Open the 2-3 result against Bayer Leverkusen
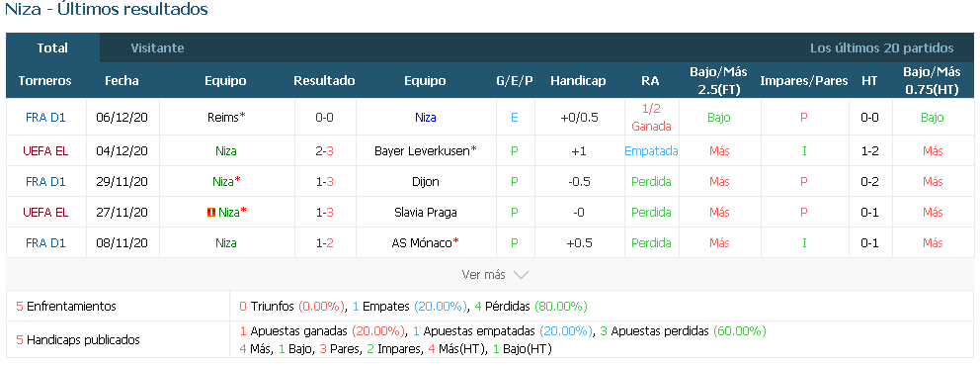The width and height of the screenshot is (980, 366). (x=324, y=150)
